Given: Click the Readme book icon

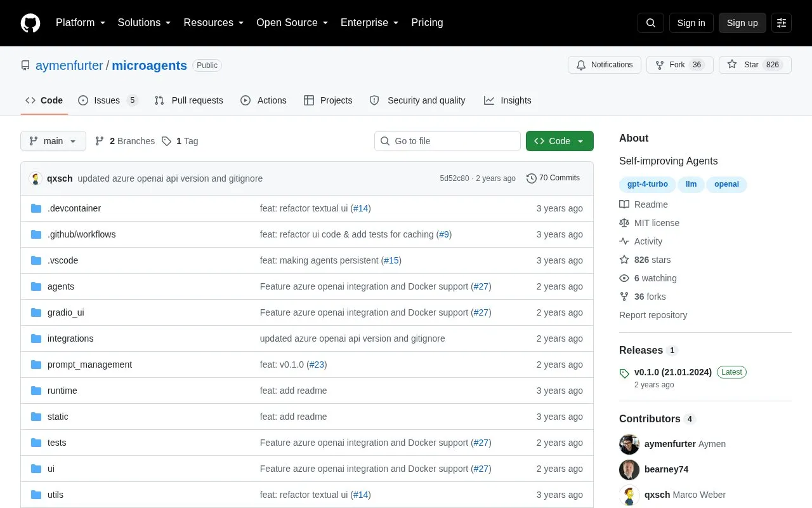Looking at the screenshot, I should (x=624, y=204).
